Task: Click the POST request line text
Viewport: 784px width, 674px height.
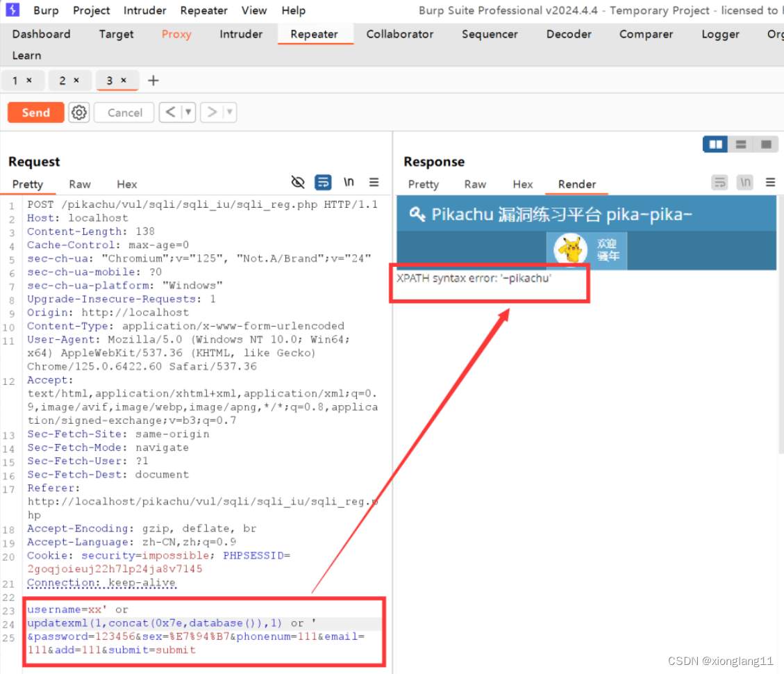Action: [x=203, y=204]
